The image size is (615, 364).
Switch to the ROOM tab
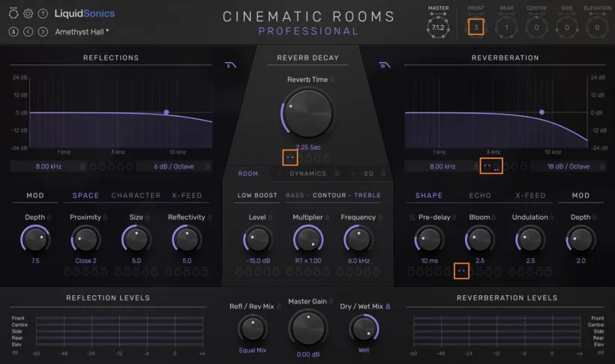coord(248,174)
